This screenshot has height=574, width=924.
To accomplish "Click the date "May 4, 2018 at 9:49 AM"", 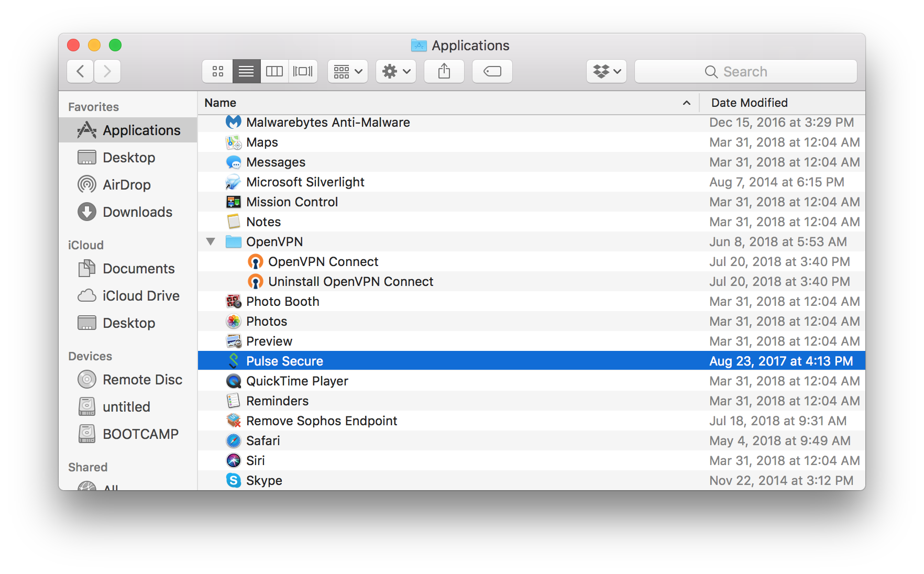I will pyautogui.click(x=780, y=441).
